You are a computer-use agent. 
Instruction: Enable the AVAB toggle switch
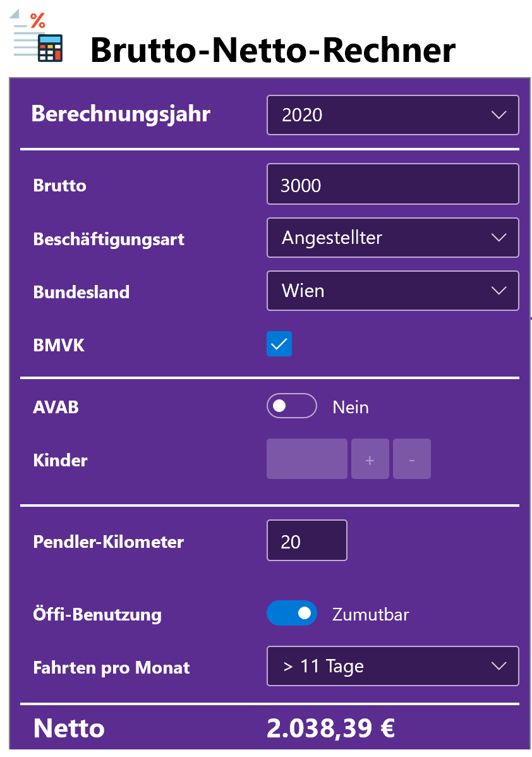[x=291, y=406]
